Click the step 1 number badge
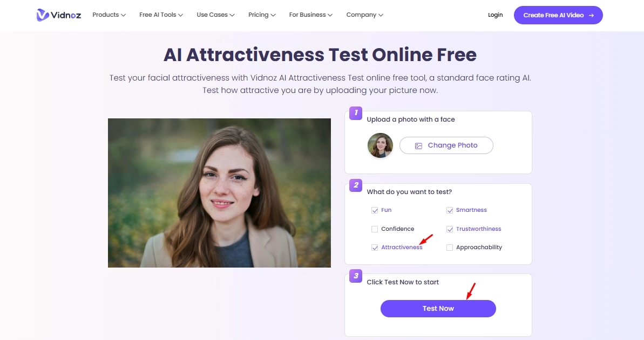This screenshot has height=340, width=644. (356, 112)
